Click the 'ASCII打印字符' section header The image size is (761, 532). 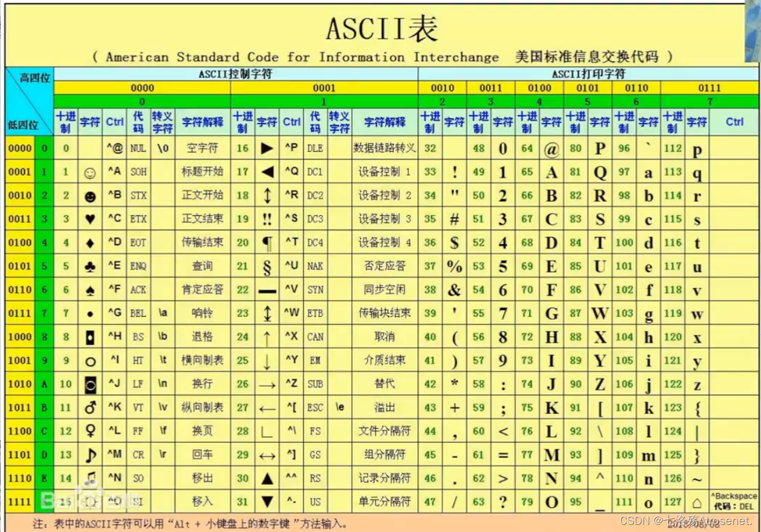pyautogui.click(x=588, y=74)
